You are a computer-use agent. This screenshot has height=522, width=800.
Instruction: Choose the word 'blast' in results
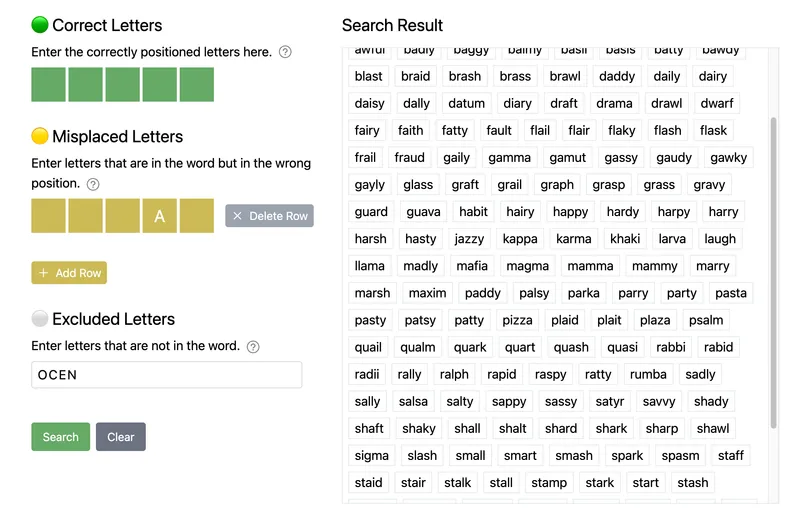(368, 76)
